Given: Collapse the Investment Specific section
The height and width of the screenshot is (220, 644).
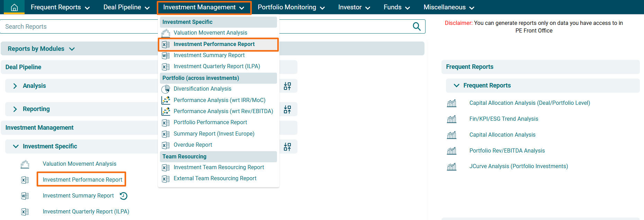Looking at the screenshot, I should 16,146.
